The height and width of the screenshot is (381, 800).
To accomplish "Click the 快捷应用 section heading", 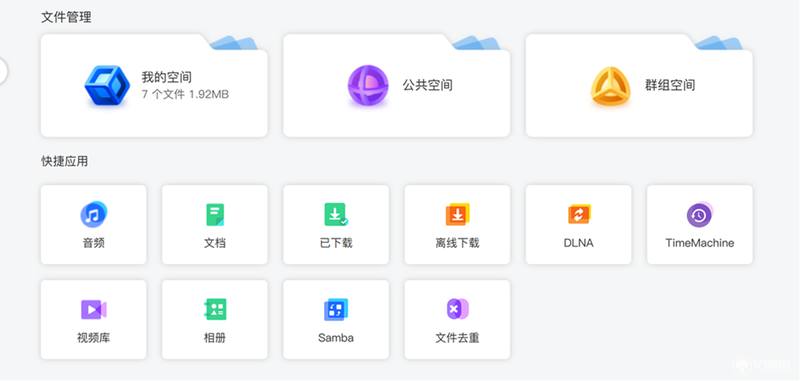I will click(65, 161).
